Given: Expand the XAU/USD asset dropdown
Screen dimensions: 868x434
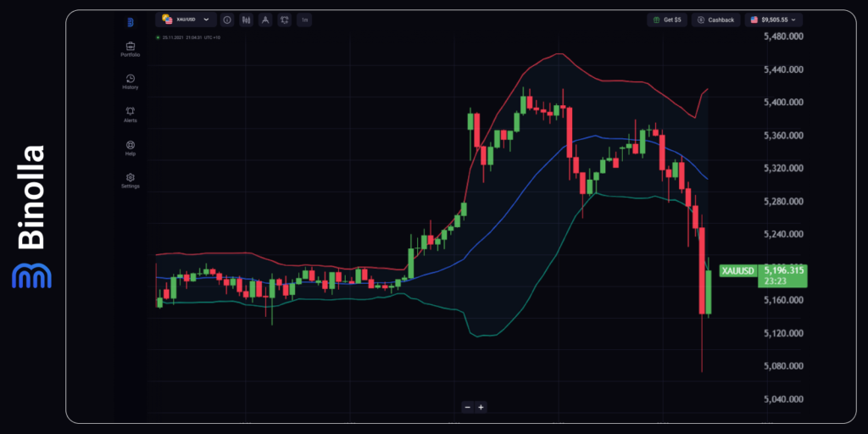Looking at the screenshot, I should [185, 19].
